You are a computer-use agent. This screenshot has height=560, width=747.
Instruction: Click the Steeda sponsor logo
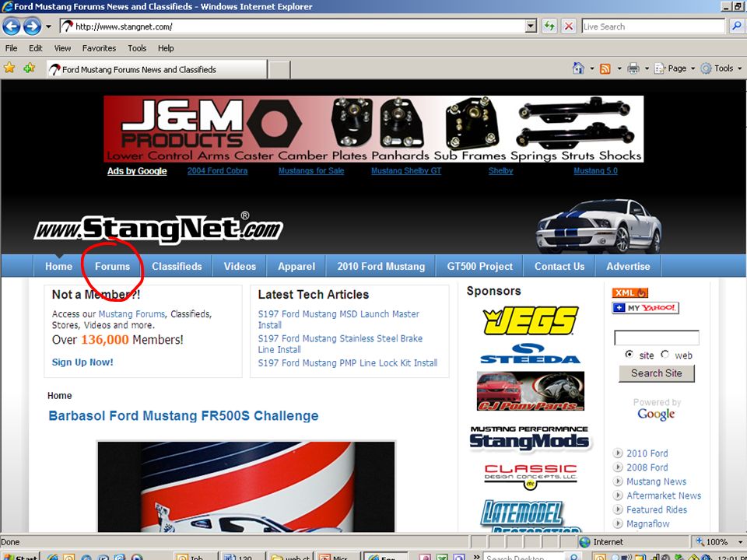(530, 353)
